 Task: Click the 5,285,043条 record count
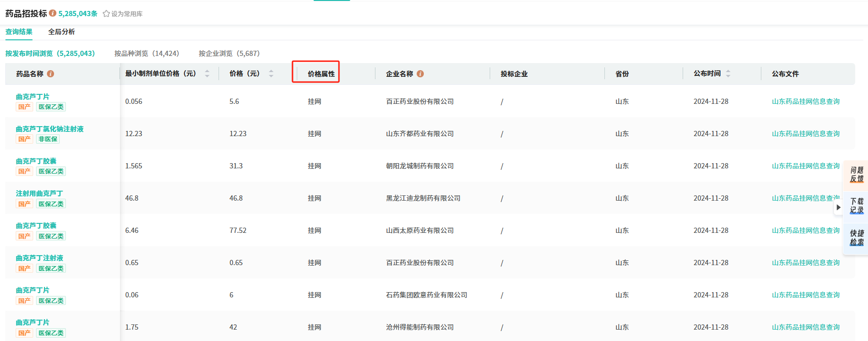(x=78, y=14)
